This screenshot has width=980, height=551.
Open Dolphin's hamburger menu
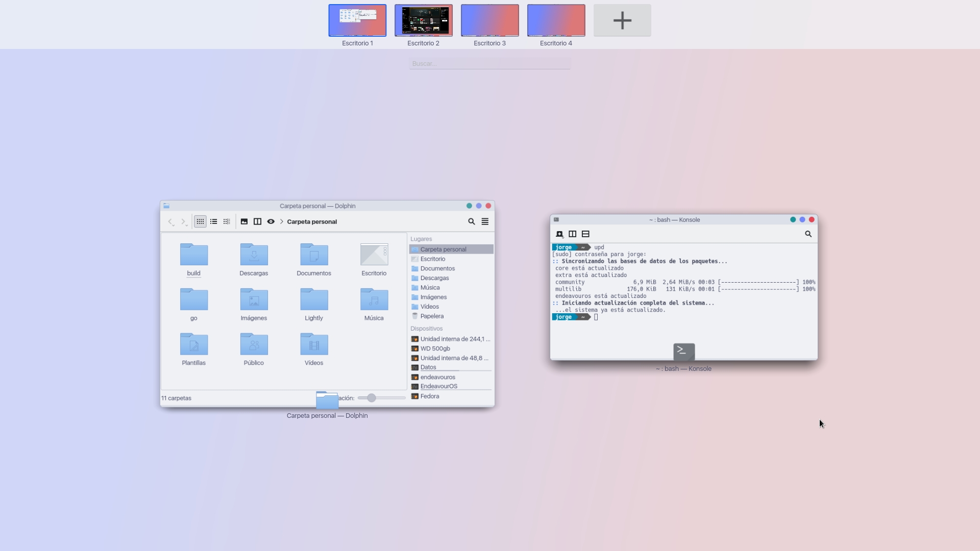click(x=485, y=221)
